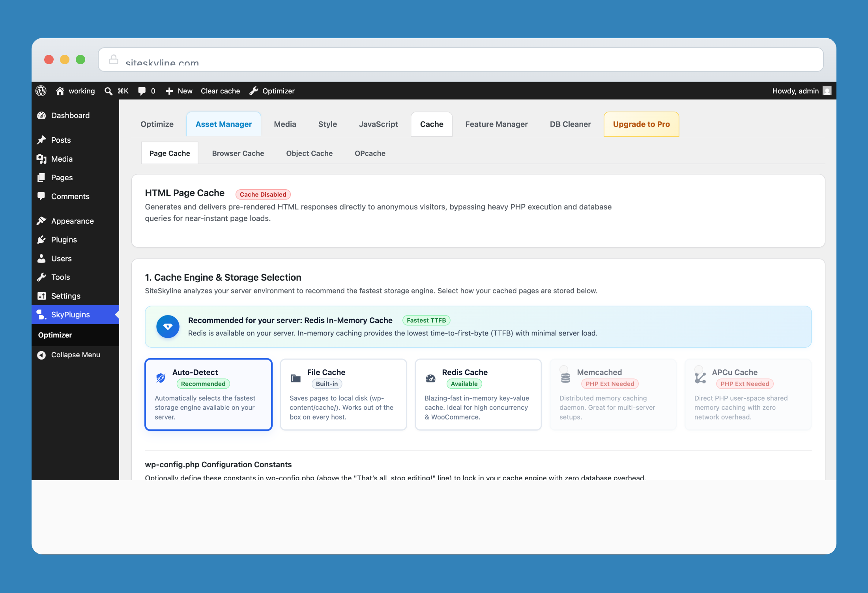
Task: Select the Memcached engine card
Action: click(x=613, y=394)
